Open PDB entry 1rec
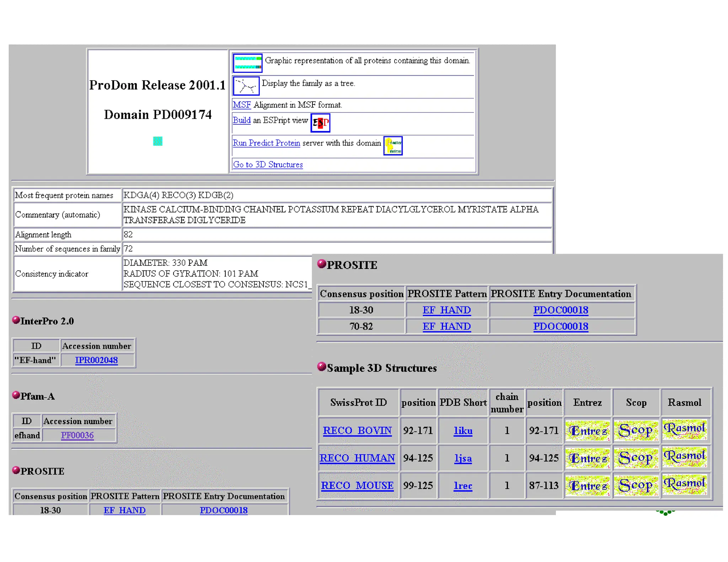 coord(463,485)
